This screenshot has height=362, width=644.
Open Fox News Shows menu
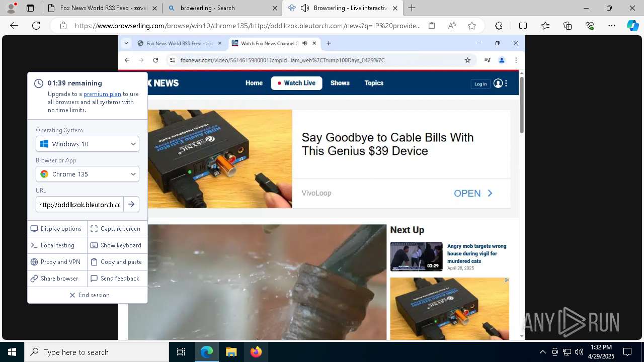tap(340, 83)
